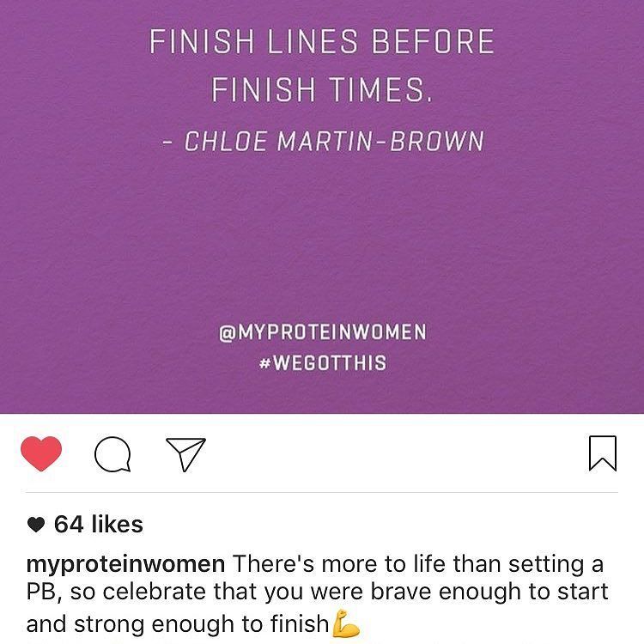
Task: Click the divider line under action icons
Action: (x=322, y=492)
